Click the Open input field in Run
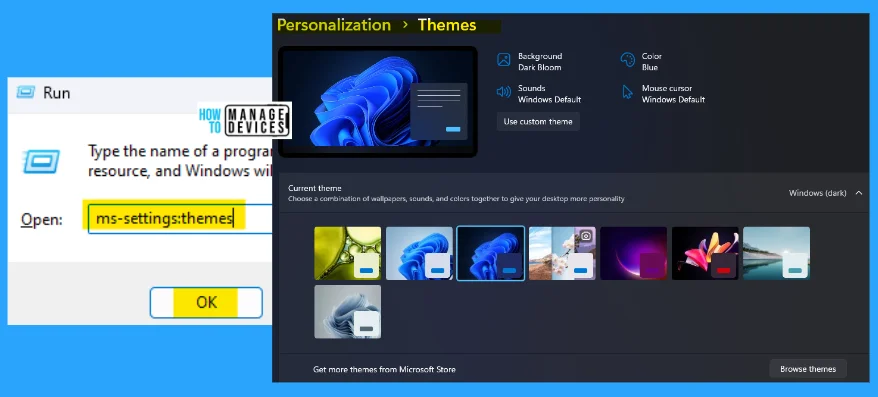The height and width of the screenshot is (397, 878). click(x=179, y=218)
